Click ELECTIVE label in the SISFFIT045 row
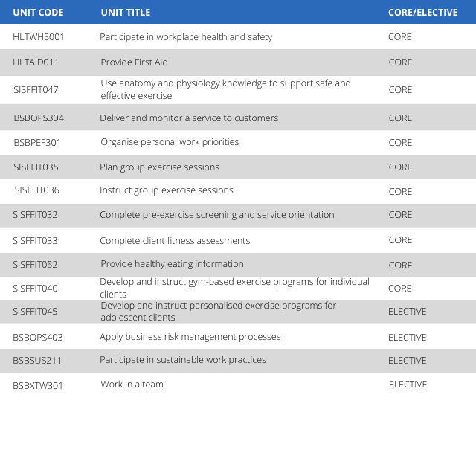The width and height of the screenshot is (476, 476). 408,312
